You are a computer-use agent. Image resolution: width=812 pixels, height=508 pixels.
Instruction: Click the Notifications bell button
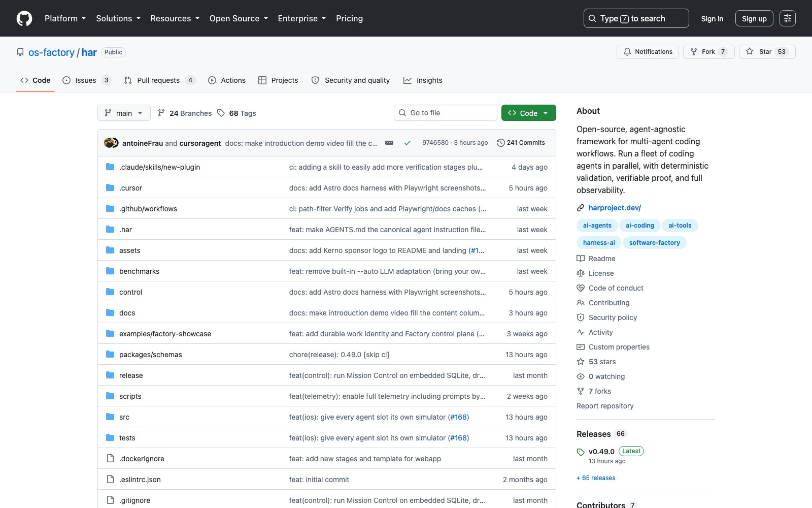648,52
